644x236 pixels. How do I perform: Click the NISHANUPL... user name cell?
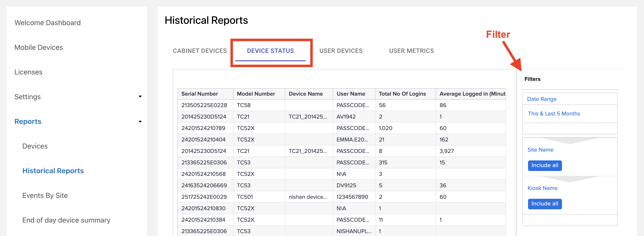pyautogui.click(x=354, y=231)
